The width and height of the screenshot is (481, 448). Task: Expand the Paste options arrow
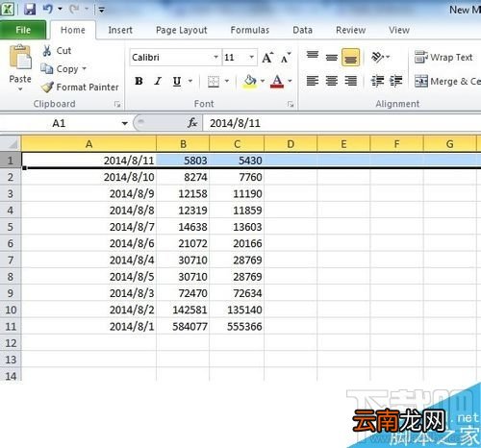20,89
